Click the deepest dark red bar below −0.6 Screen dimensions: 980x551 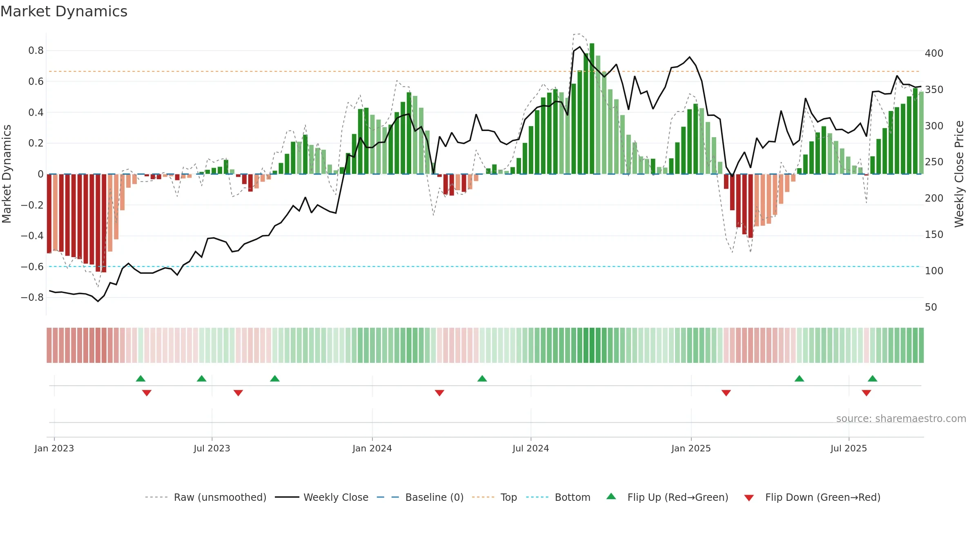pyautogui.click(x=104, y=223)
